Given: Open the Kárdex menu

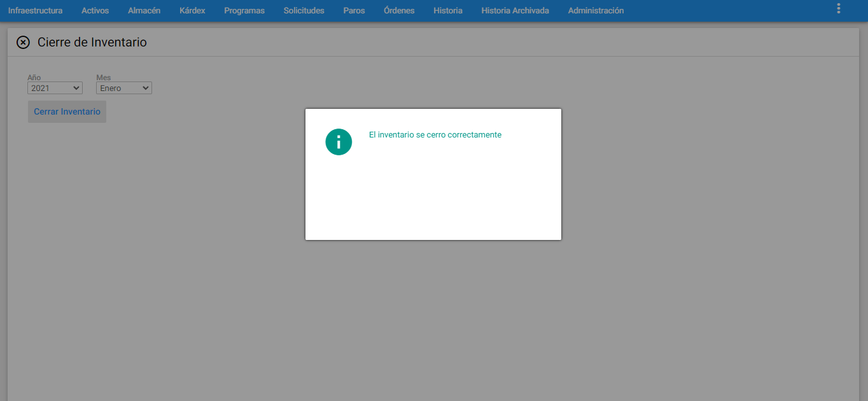Looking at the screenshot, I should 192,11.
